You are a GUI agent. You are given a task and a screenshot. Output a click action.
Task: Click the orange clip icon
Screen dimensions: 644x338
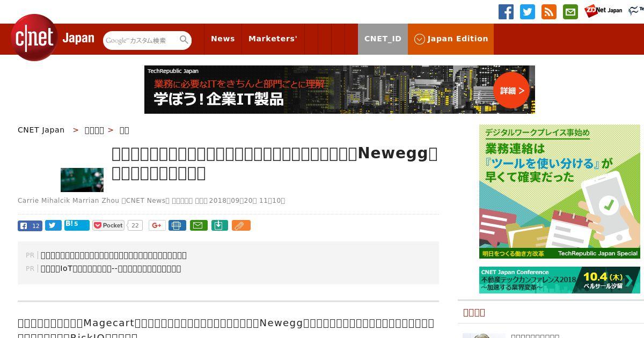pos(241,225)
